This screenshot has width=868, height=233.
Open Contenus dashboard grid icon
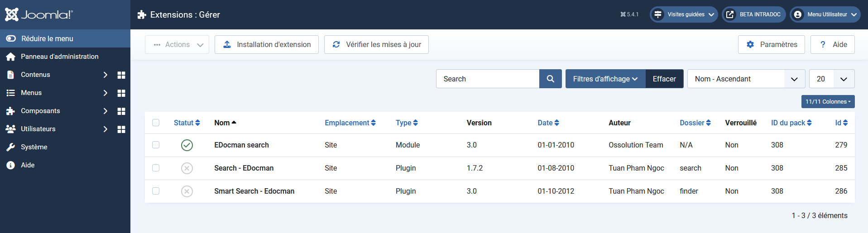click(x=121, y=75)
